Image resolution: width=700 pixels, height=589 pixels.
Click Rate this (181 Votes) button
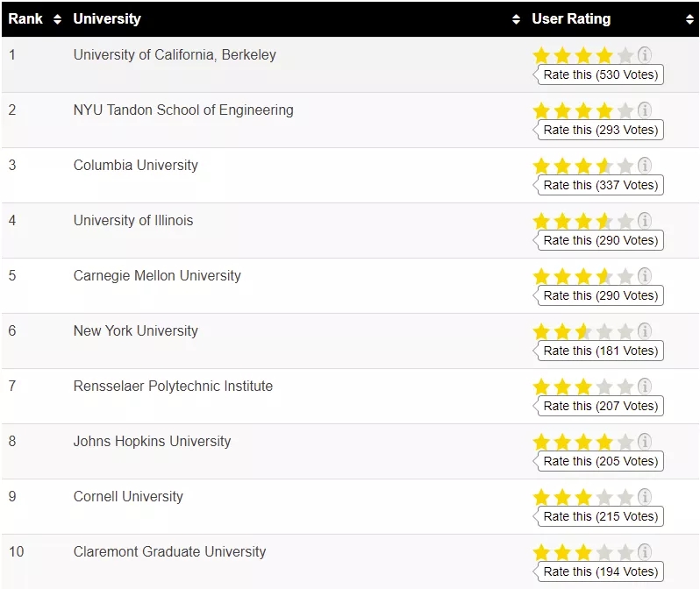[x=600, y=351]
